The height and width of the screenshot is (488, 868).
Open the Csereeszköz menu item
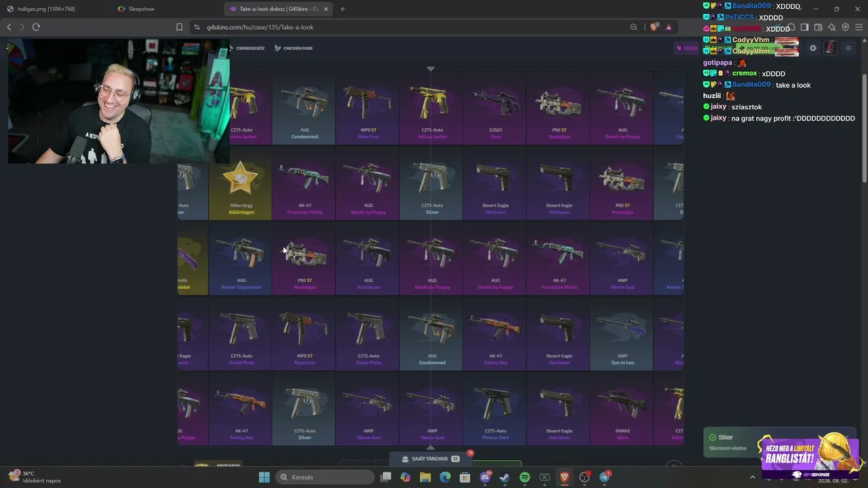pyautogui.click(x=248, y=48)
